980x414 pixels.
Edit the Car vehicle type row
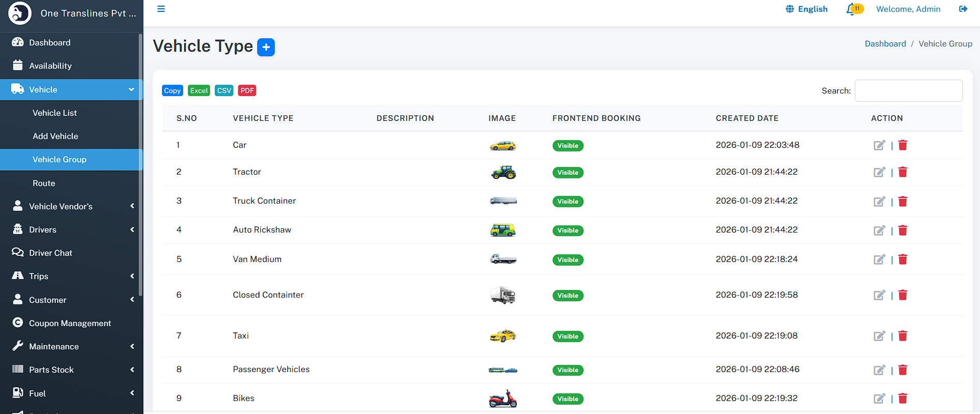[879, 145]
